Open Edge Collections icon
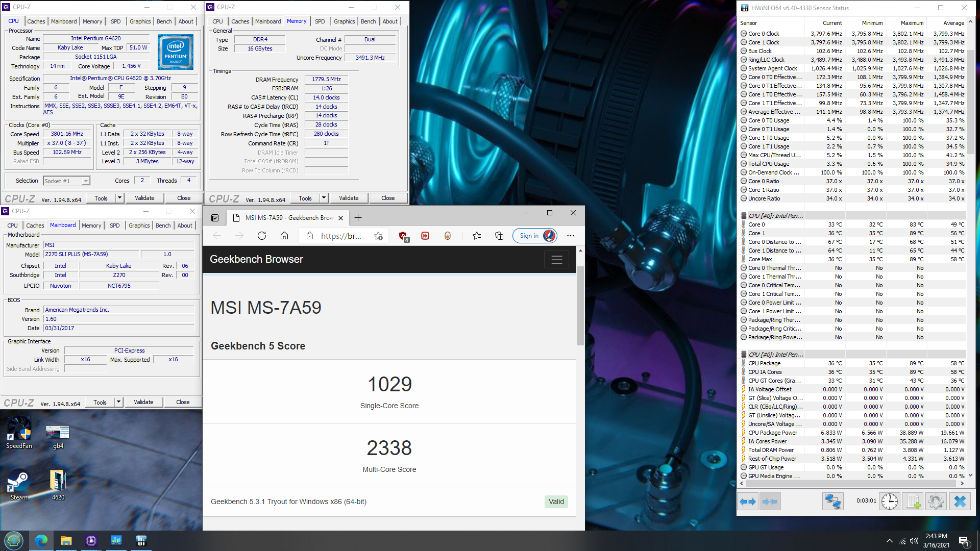The image size is (980, 551). pos(499,236)
